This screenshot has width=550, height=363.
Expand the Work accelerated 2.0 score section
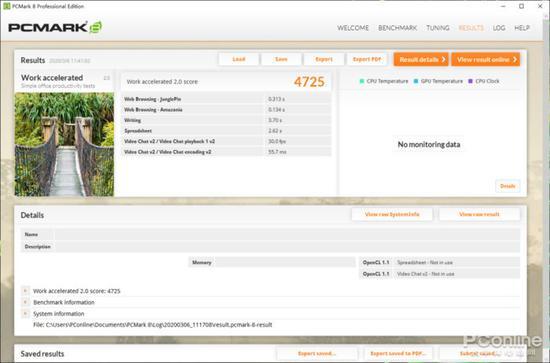25,291
